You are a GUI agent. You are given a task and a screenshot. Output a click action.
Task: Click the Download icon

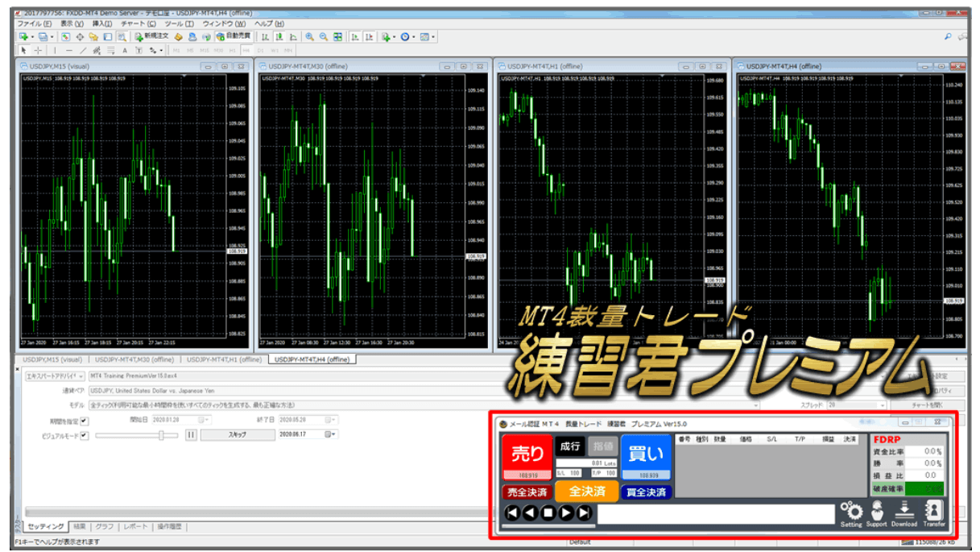[x=904, y=514]
